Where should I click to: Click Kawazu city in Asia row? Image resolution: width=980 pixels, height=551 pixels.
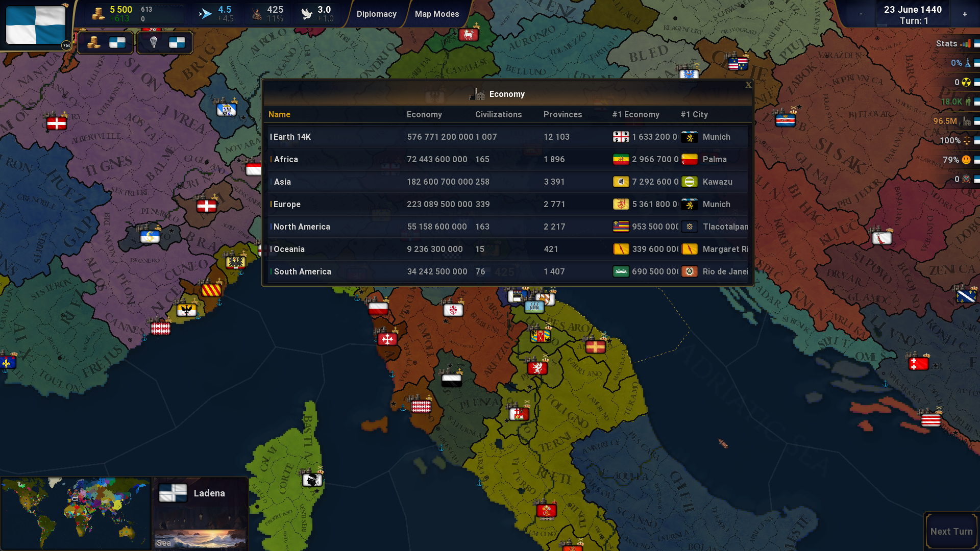pyautogui.click(x=717, y=182)
